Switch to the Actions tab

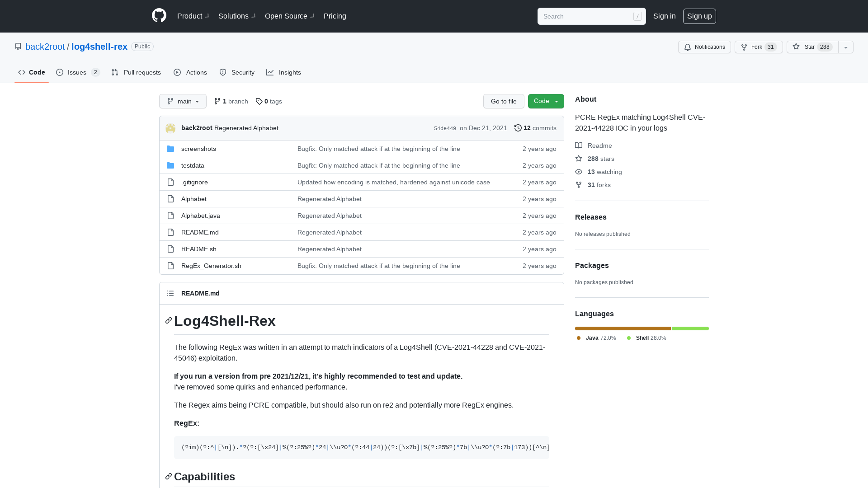point(190,72)
